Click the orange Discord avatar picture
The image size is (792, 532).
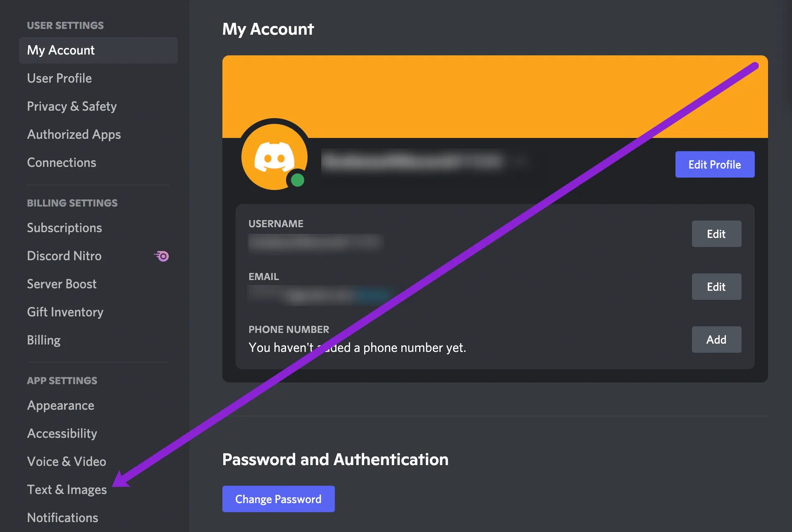[x=274, y=157]
